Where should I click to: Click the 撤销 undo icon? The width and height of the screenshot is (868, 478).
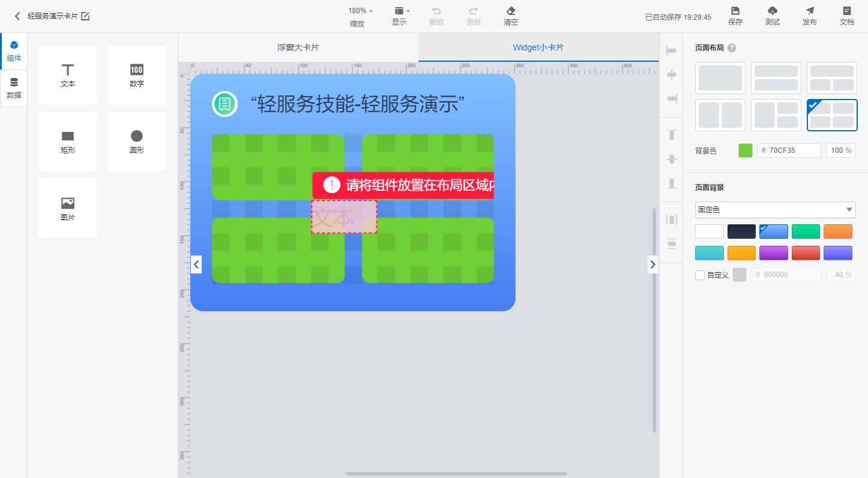(x=436, y=11)
